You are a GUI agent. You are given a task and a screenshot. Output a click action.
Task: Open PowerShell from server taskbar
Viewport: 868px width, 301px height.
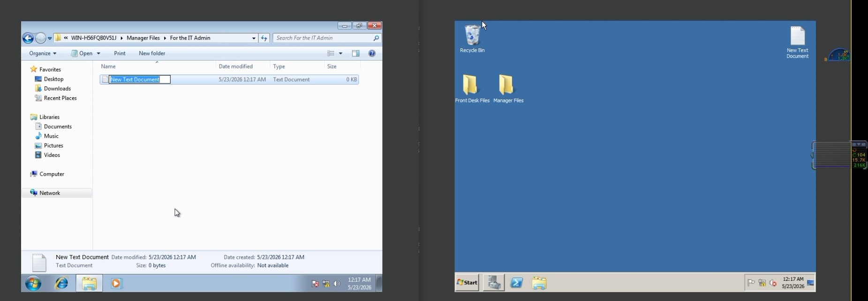[516, 283]
